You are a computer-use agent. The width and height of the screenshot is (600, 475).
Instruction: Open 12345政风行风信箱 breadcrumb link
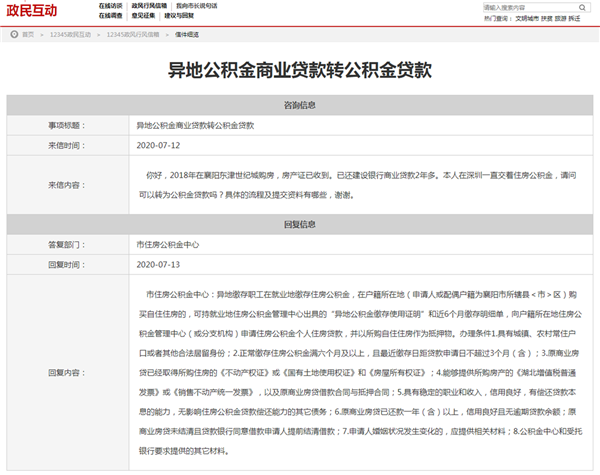click(x=132, y=34)
